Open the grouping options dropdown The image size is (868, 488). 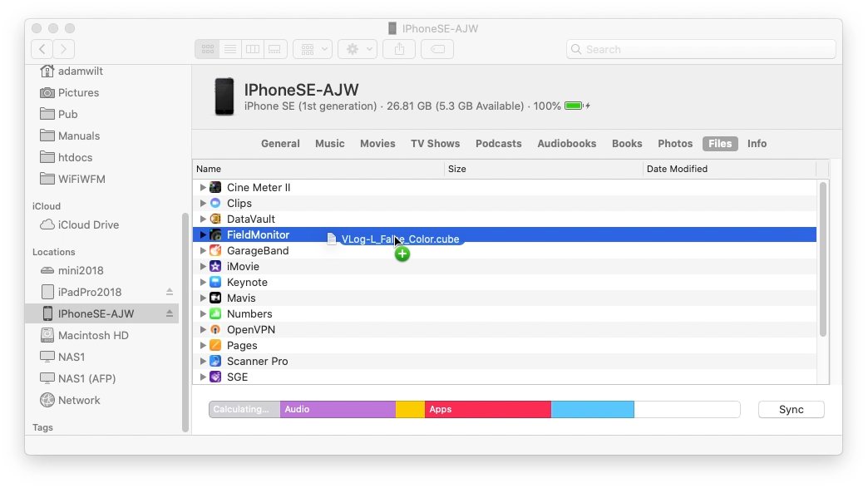tap(313, 48)
